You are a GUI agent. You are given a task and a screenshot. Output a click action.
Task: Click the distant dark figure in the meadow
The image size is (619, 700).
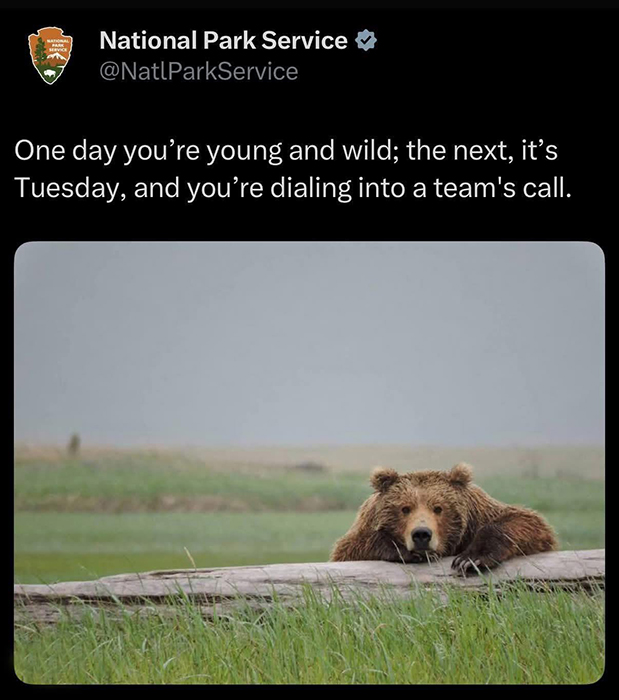(x=73, y=445)
